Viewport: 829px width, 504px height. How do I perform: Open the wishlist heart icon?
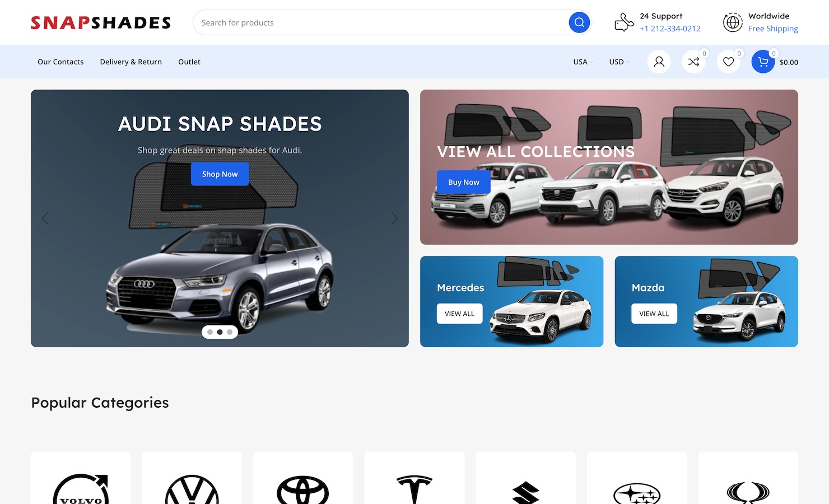pyautogui.click(x=728, y=62)
